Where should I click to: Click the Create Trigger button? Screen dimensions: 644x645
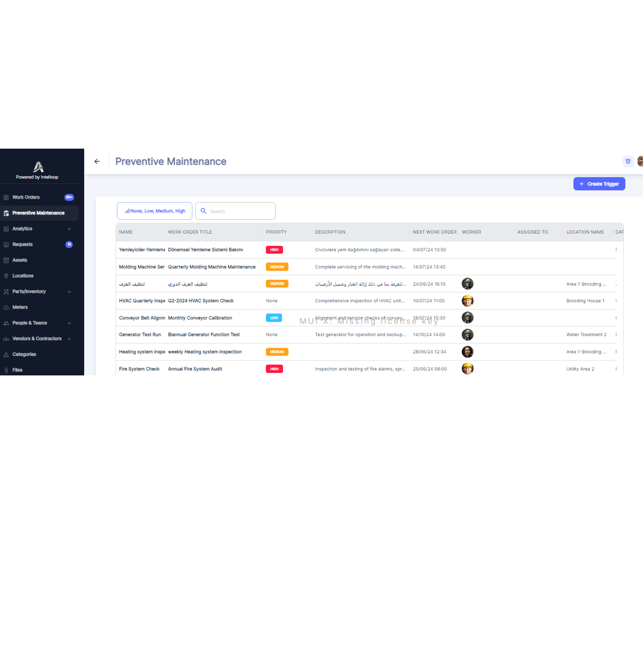pos(599,183)
